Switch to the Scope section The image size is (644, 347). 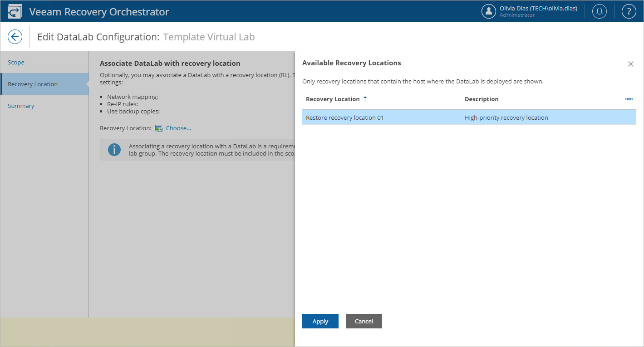[16, 62]
